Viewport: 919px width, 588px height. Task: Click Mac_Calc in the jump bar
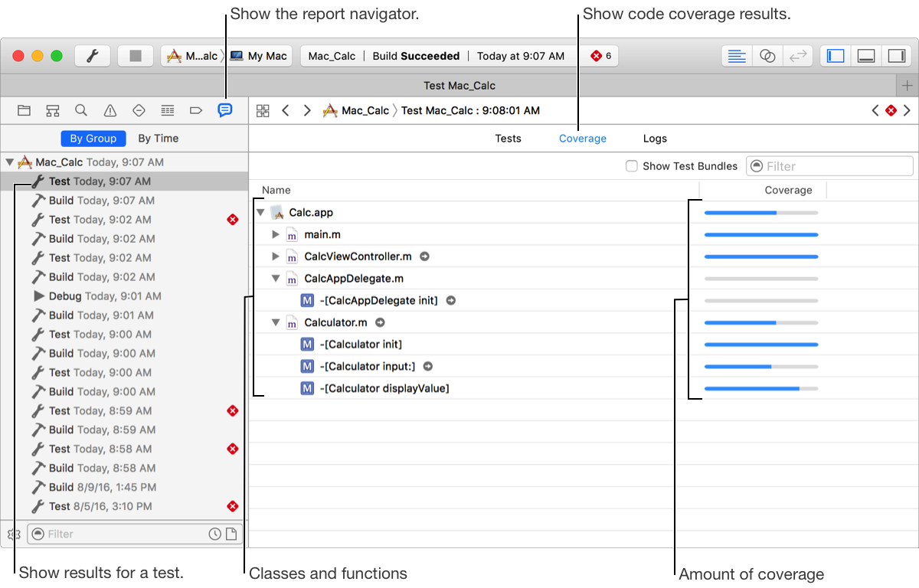(356, 110)
